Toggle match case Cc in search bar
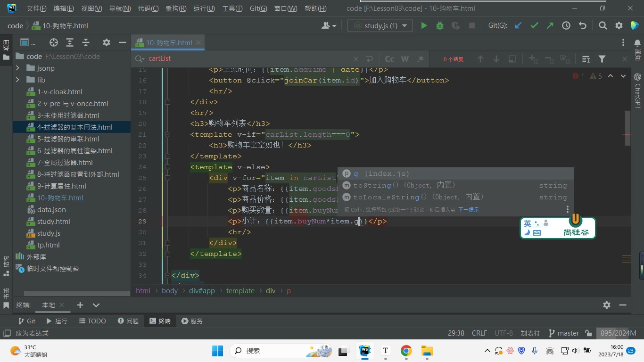Screen dimensions: 644x362 point(389,59)
